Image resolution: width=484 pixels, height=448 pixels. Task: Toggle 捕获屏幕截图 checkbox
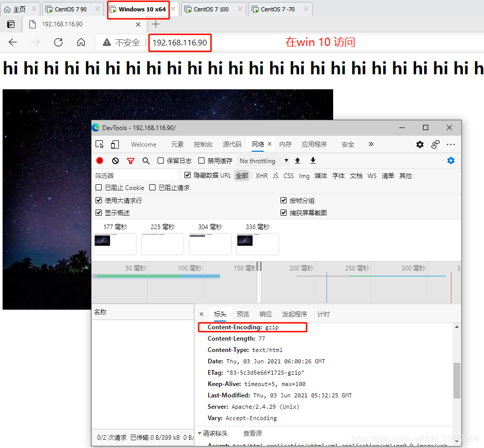pyautogui.click(x=284, y=213)
